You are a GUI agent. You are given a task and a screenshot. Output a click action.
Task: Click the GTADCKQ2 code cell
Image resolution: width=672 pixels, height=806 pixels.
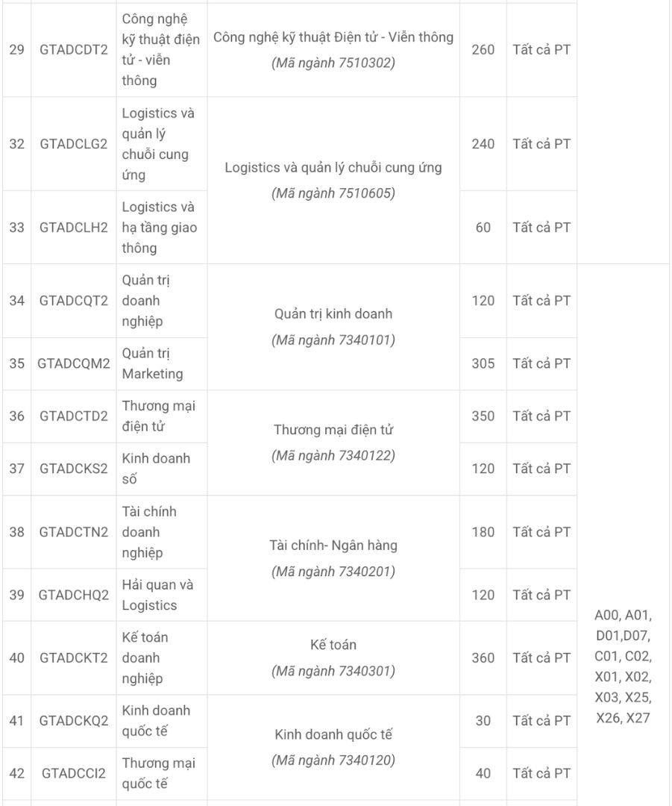tap(73, 721)
